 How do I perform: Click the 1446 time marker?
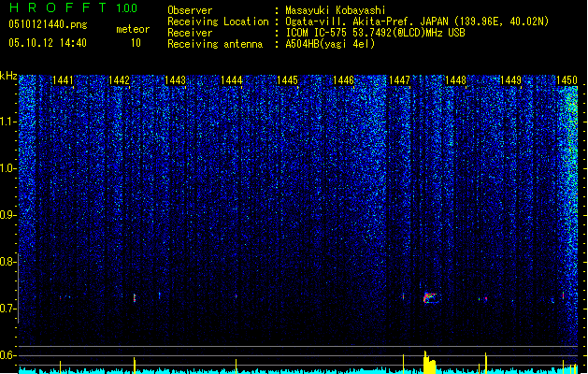343,80
